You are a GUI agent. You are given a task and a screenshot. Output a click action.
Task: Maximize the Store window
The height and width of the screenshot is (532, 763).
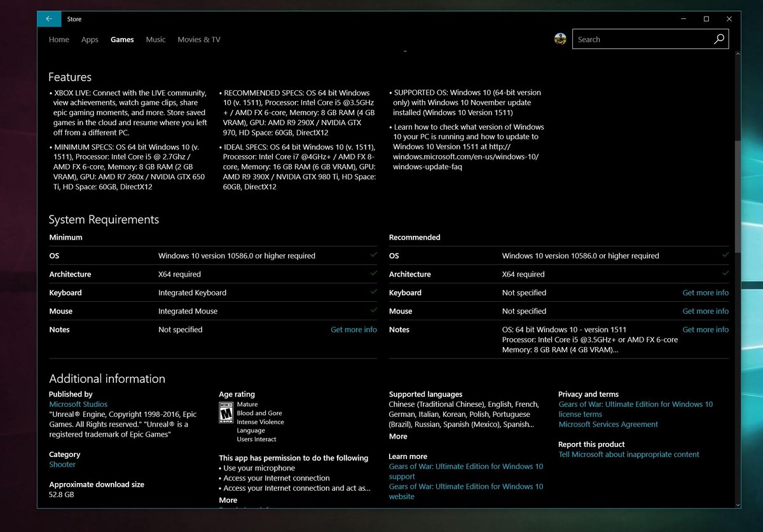click(x=706, y=19)
